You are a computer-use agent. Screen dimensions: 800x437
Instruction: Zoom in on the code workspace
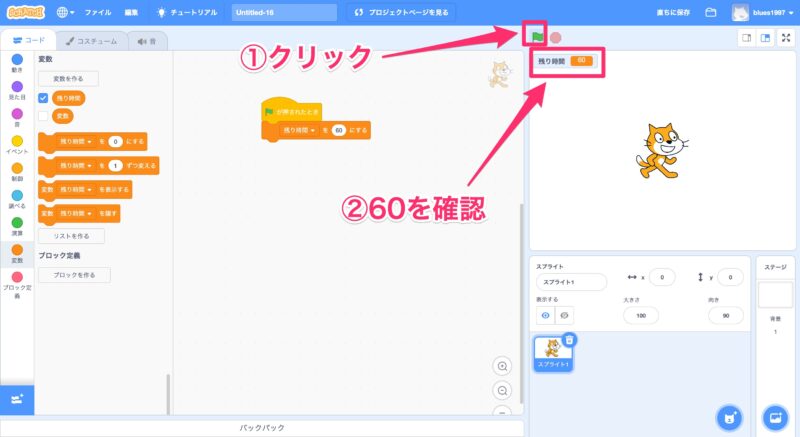coord(502,367)
